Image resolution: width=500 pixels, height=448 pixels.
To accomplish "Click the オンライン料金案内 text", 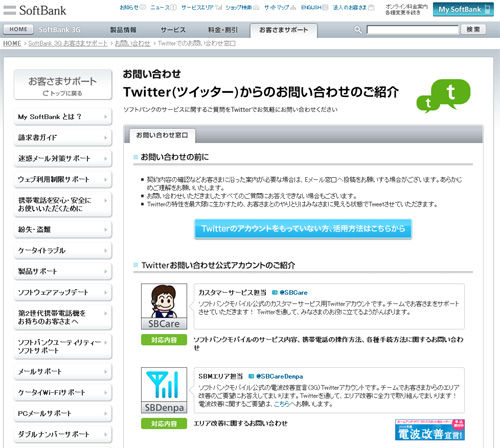I will [x=406, y=7].
